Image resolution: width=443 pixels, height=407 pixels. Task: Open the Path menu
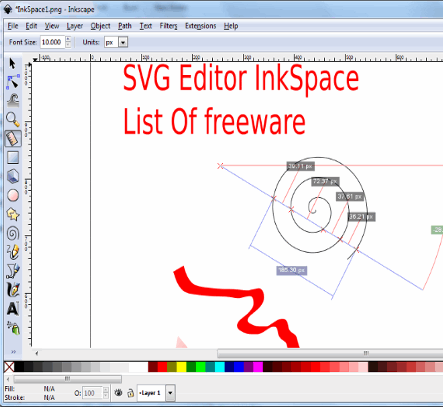pyautogui.click(x=125, y=26)
